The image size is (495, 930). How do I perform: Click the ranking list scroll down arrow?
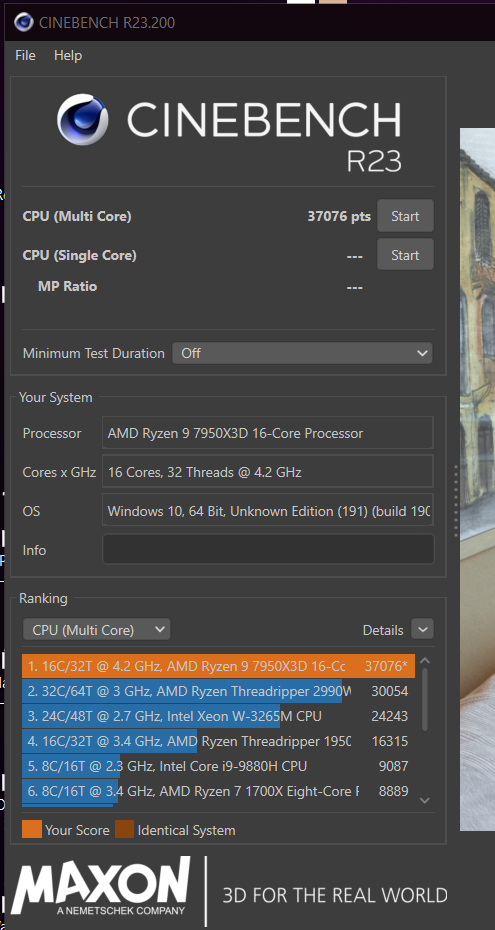(424, 800)
